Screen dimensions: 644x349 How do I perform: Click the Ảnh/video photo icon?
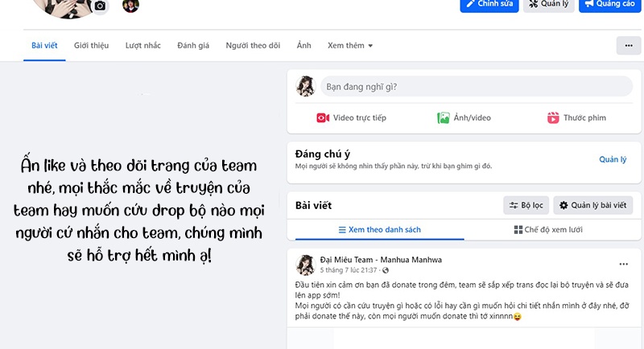[443, 117]
